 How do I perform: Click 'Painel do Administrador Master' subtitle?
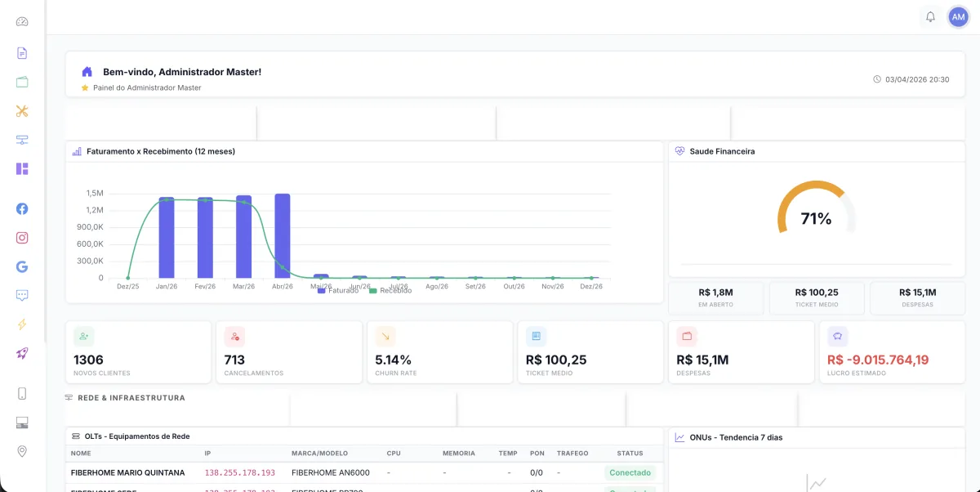click(147, 87)
